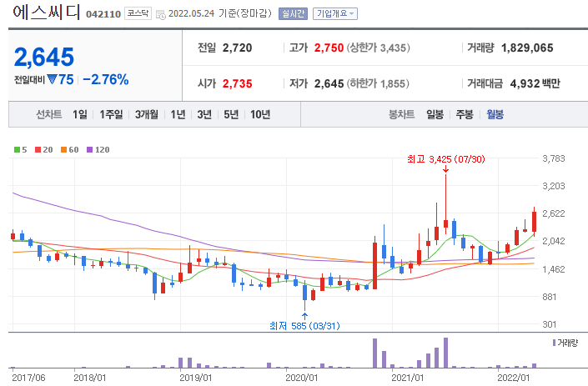Click the 상한가 3,435 text
Image resolution: width=588 pixels, height=386 pixels.
[x=378, y=48]
